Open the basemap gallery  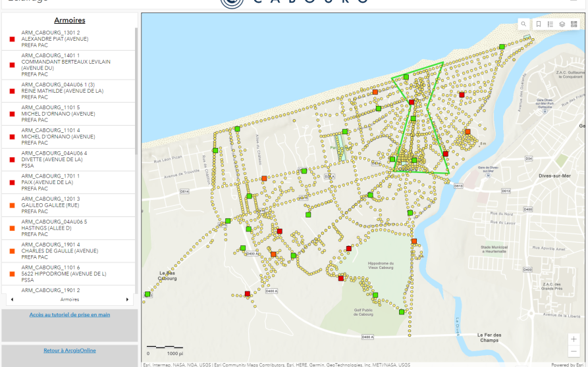[574, 24]
